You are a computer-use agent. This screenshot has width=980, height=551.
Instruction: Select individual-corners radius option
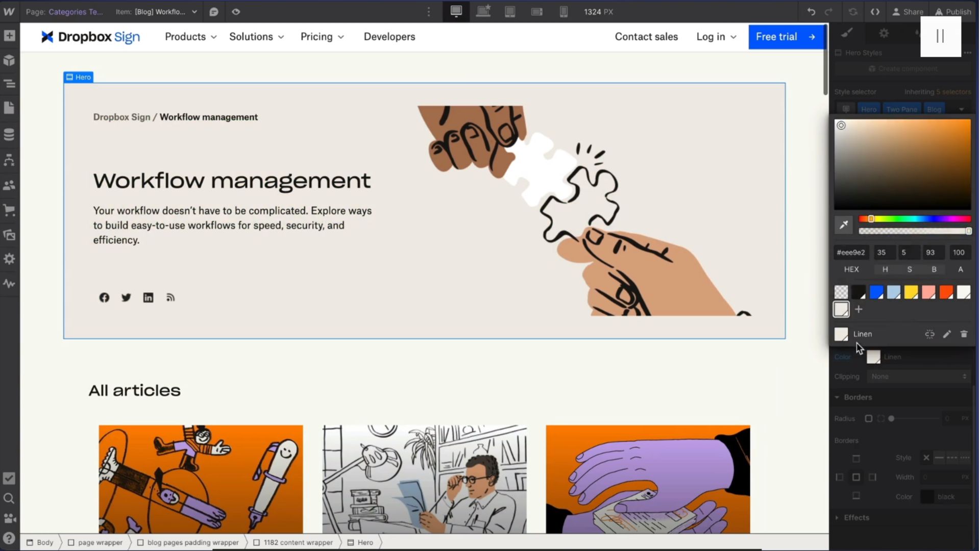880,418
